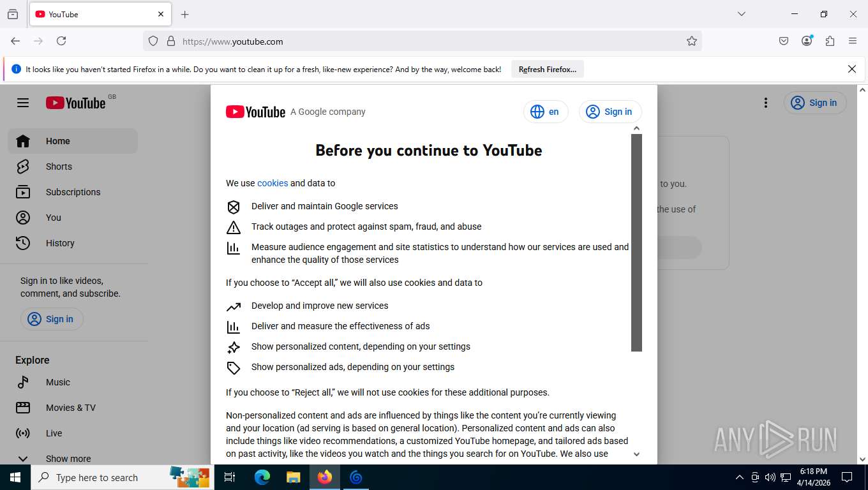Click the YouTube logo in the page header
The height and width of the screenshot is (490, 868).
76,103
